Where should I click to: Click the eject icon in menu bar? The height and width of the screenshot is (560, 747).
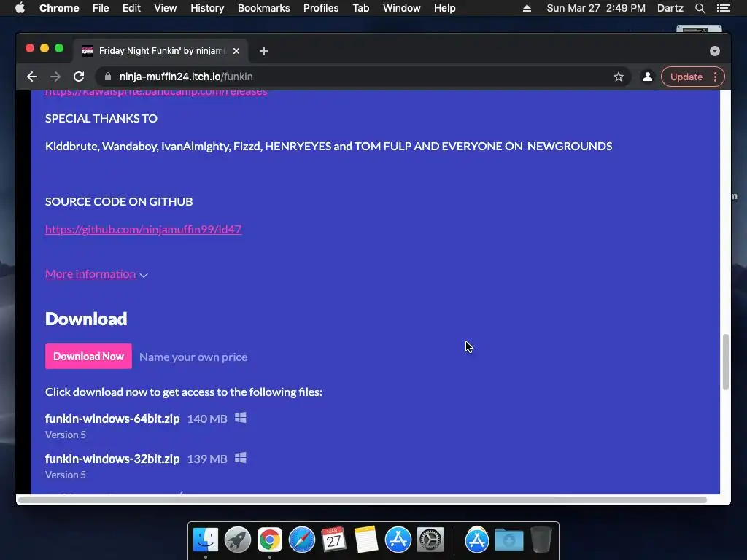(527, 8)
